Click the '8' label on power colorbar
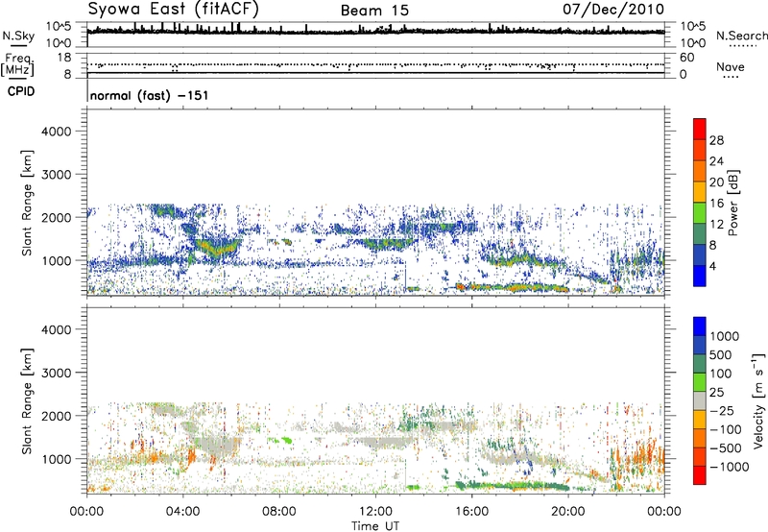This screenshot has width=768, height=532. 713,245
